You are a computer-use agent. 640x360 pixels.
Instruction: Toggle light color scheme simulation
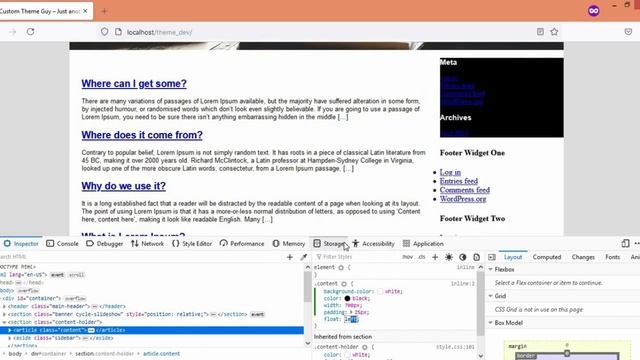(449, 257)
